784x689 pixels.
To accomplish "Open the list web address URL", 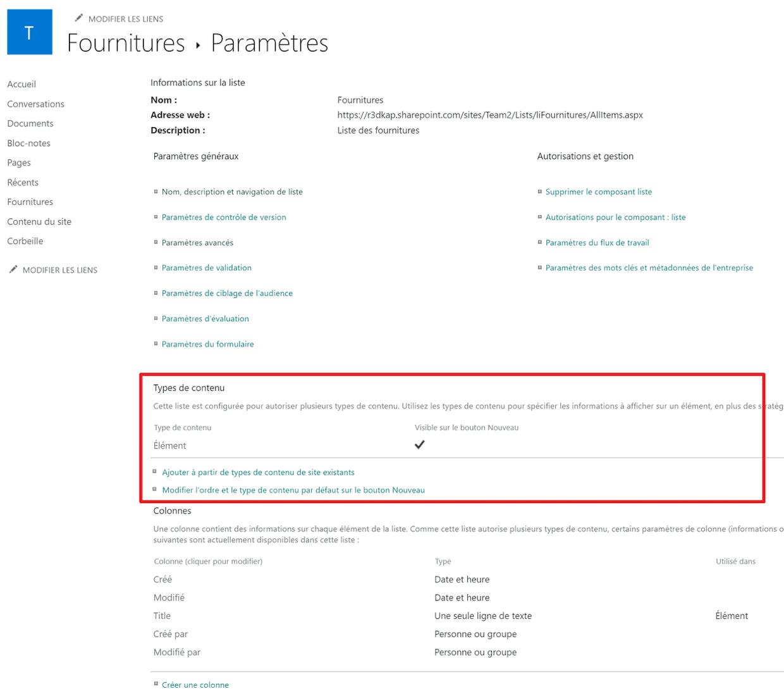I will [490, 115].
